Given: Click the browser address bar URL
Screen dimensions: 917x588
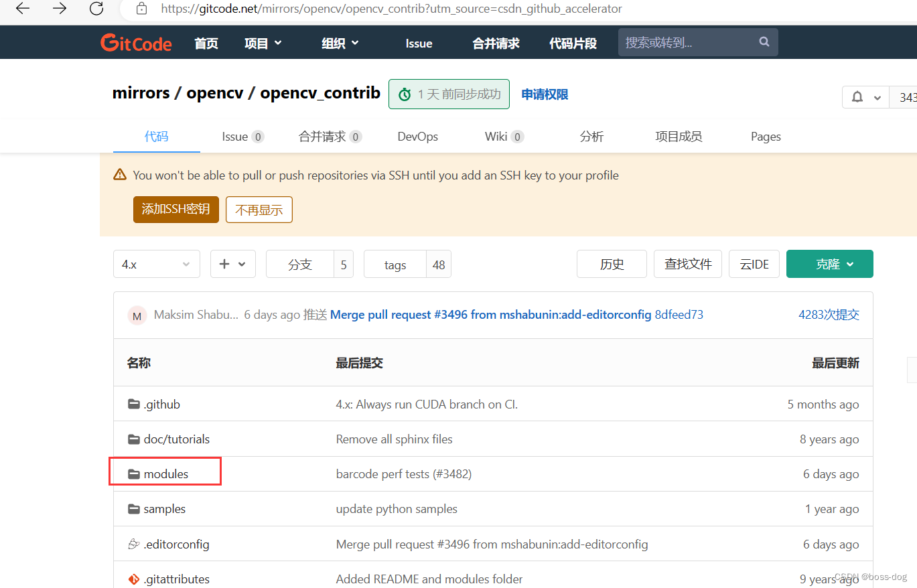Looking at the screenshot, I should (392, 9).
